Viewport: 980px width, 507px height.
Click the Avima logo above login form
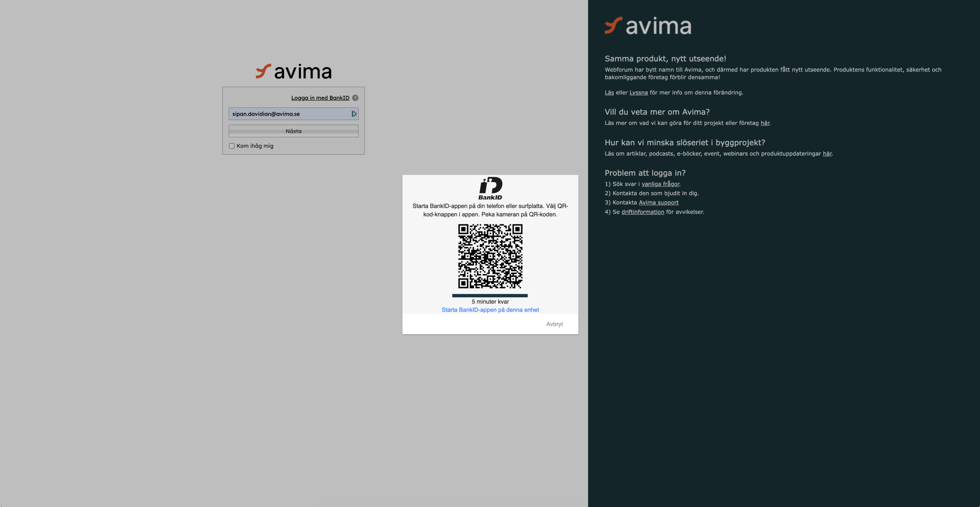tap(294, 71)
